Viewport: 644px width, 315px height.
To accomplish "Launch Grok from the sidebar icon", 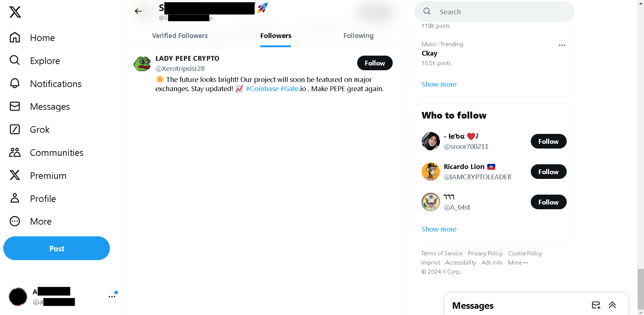I will pos(15,129).
